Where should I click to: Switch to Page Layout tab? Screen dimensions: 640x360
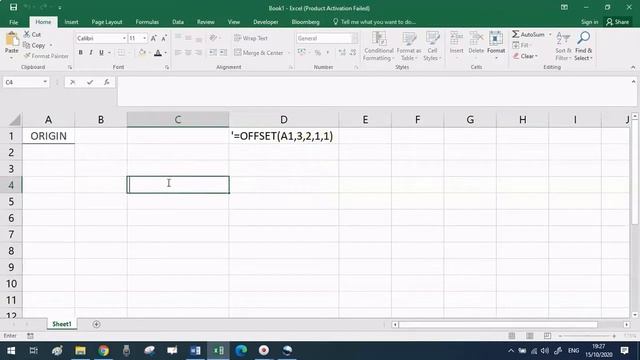107,22
